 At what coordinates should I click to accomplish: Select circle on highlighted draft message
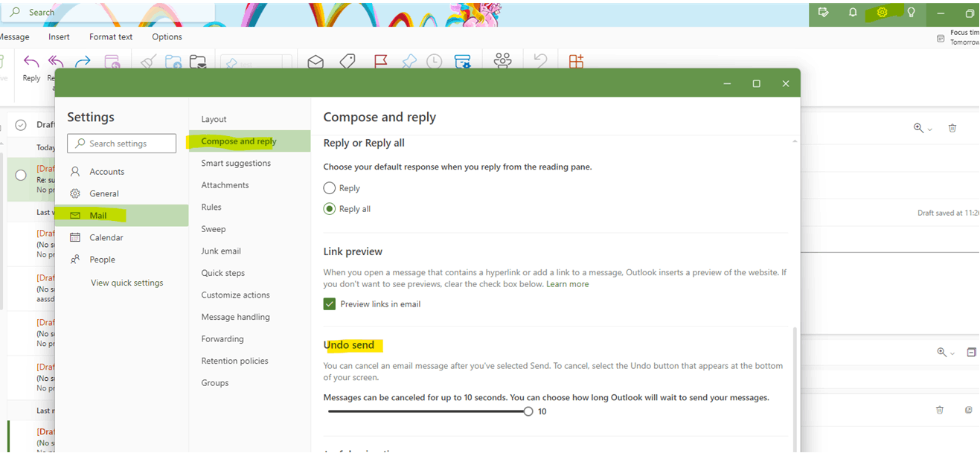(21, 176)
